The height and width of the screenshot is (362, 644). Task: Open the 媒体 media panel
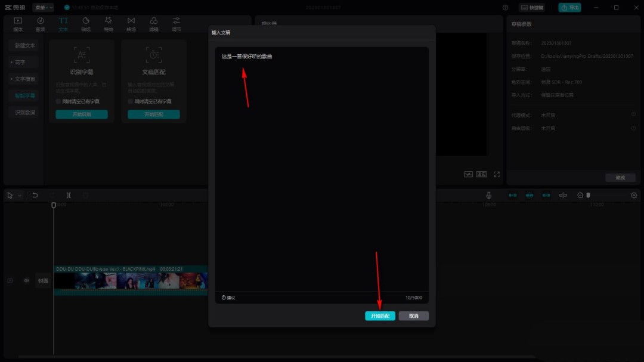tap(17, 23)
